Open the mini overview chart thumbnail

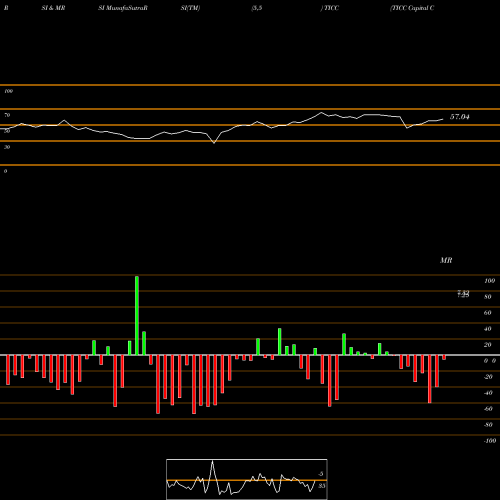[x=247, y=479]
